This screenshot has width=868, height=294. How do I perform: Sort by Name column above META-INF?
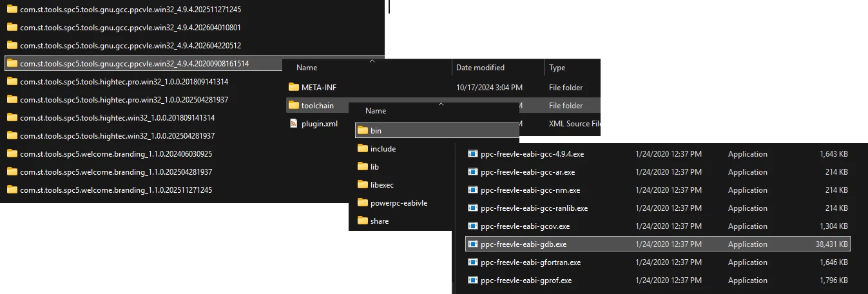click(x=307, y=68)
